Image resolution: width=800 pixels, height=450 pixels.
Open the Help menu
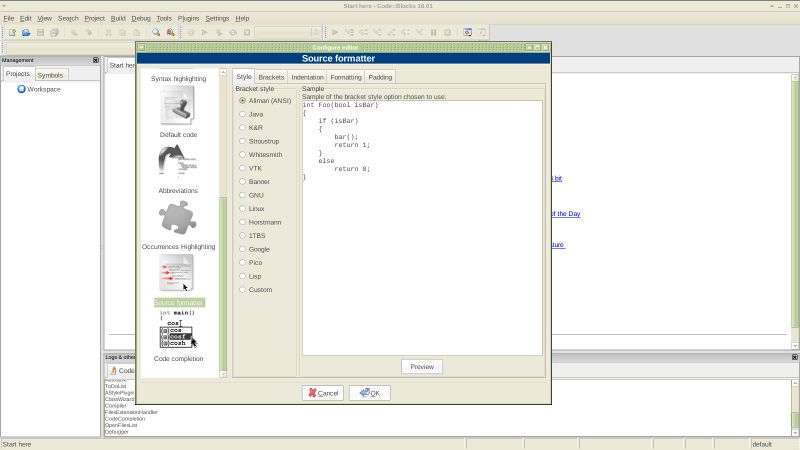tap(242, 18)
